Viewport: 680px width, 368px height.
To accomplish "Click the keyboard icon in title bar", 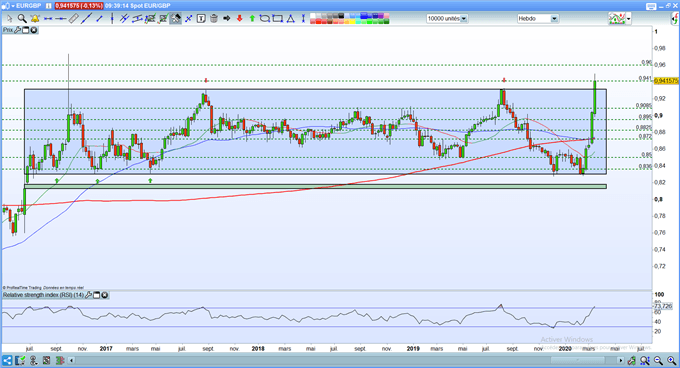I will pos(651,6).
